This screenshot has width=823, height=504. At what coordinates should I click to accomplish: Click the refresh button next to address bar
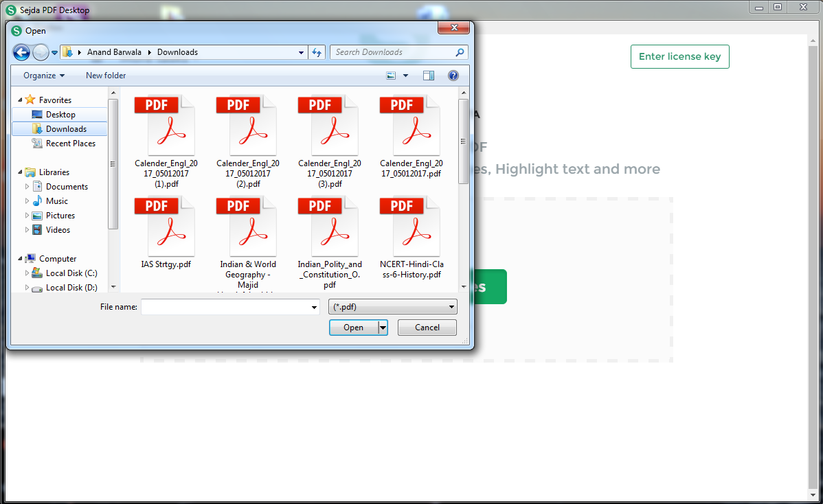(317, 52)
